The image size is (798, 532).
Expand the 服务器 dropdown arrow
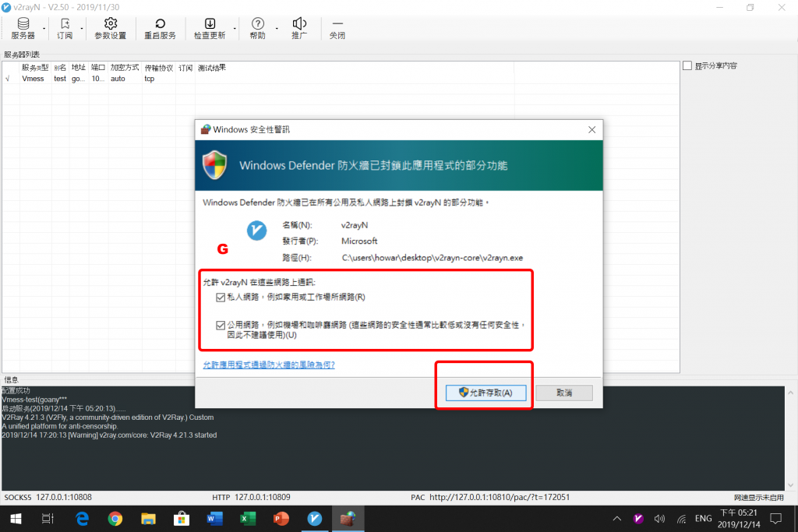point(44,29)
